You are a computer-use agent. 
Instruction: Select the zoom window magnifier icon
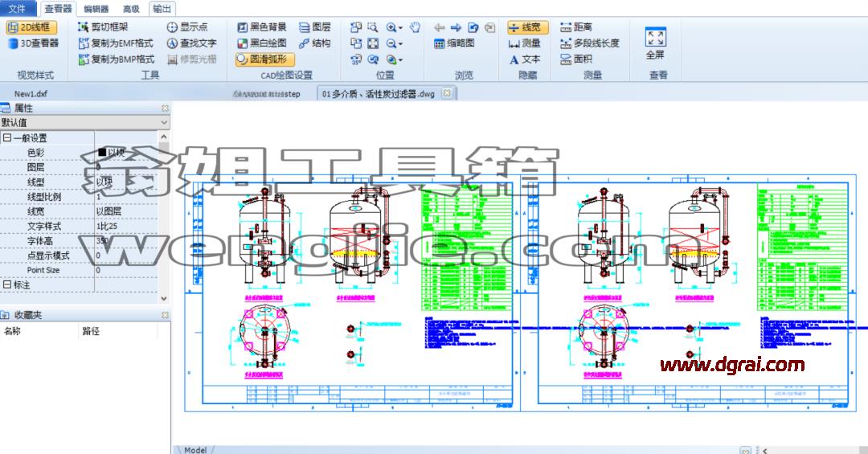tap(373, 27)
